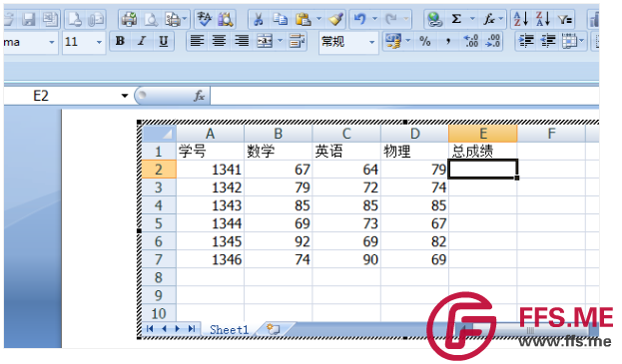Click the Format Painter brush icon
This screenshot has height=364, width=622.
335,19
